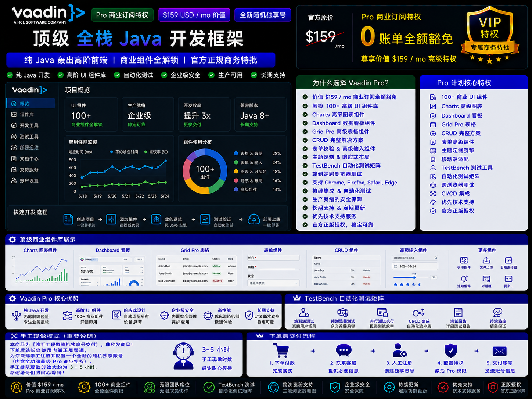The height and width of the screenshot is (399, 532).
Task: Click the 高阶 UI 组件库 checkmark
Action: pos(61,75)
